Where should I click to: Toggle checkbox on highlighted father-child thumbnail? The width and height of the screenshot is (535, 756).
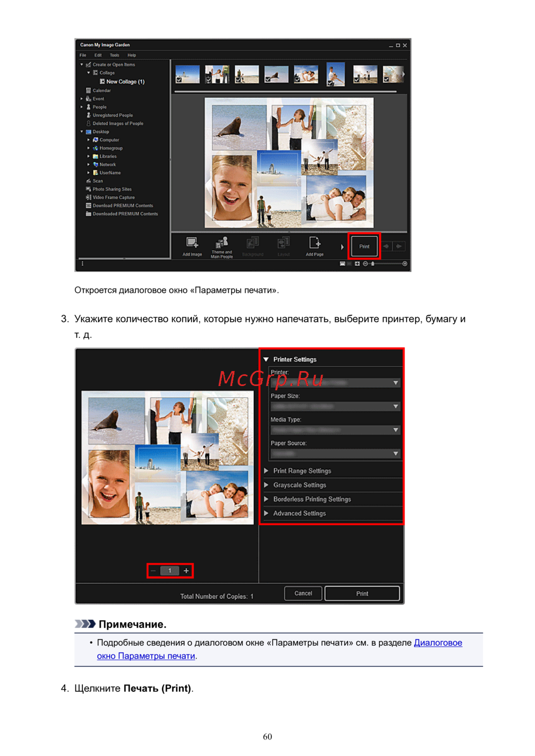(x=331, y=83)
